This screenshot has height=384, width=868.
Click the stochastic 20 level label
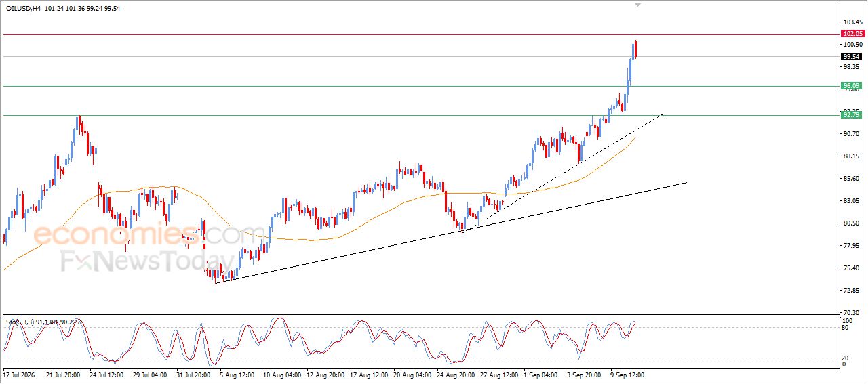(846, 357)
